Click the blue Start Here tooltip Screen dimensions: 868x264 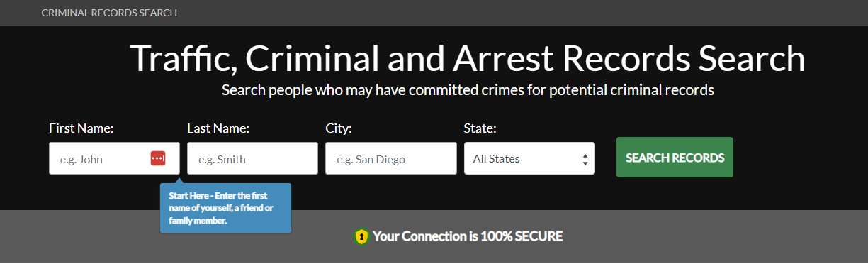(225, 209)
